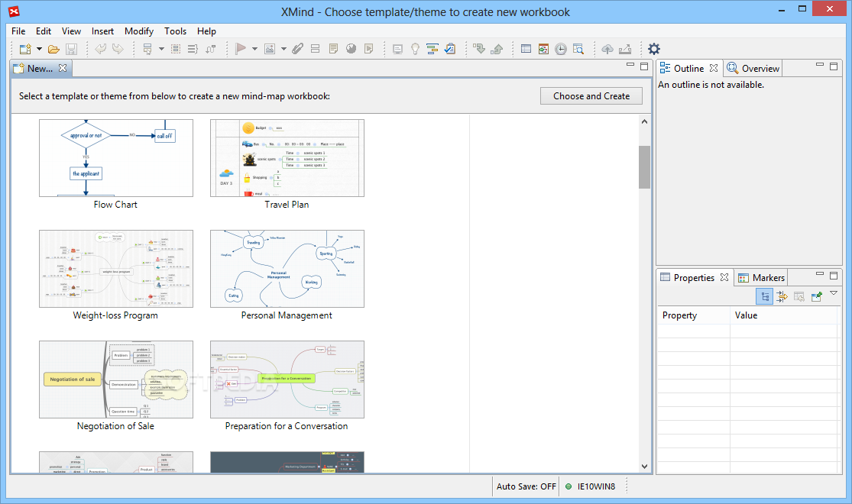Viewport: 852px width, 504px height.
Task: Click the Presentation screen icon
Action: click(398, 49)
